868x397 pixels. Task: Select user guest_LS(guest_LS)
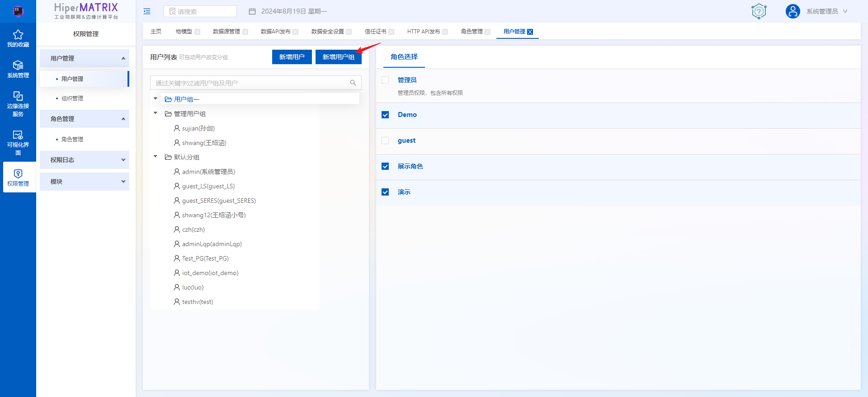[208, 186]
